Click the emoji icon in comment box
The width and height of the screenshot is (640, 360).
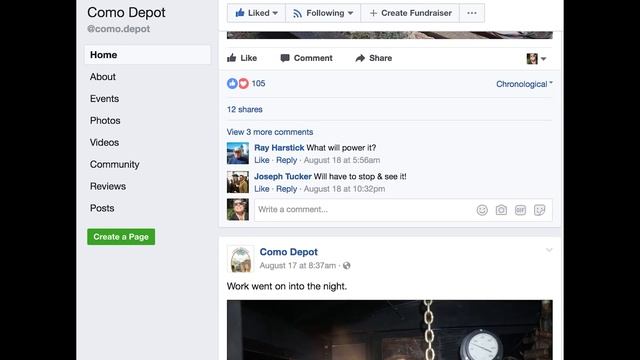point(482,210)
